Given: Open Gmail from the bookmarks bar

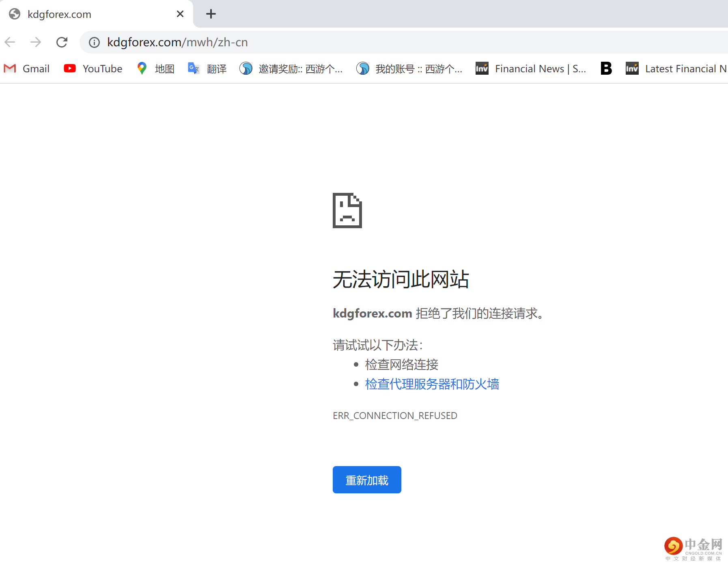Looking at the screenshot, I should pos(27,68).
